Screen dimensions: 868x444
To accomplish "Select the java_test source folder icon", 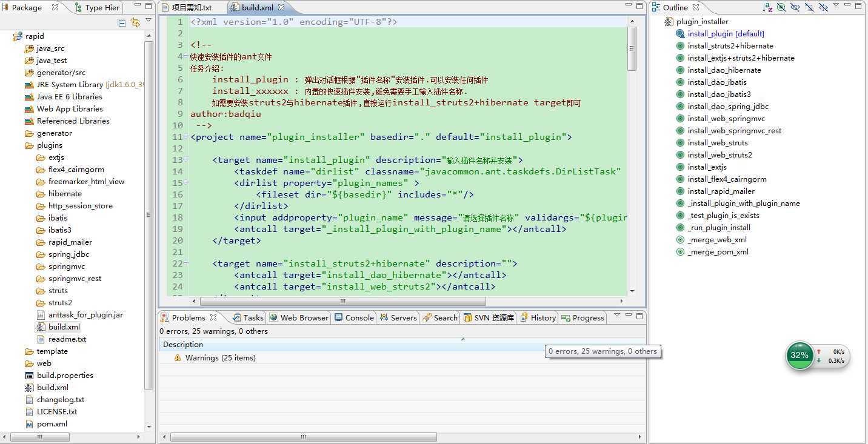I will [x=29, y=61].
